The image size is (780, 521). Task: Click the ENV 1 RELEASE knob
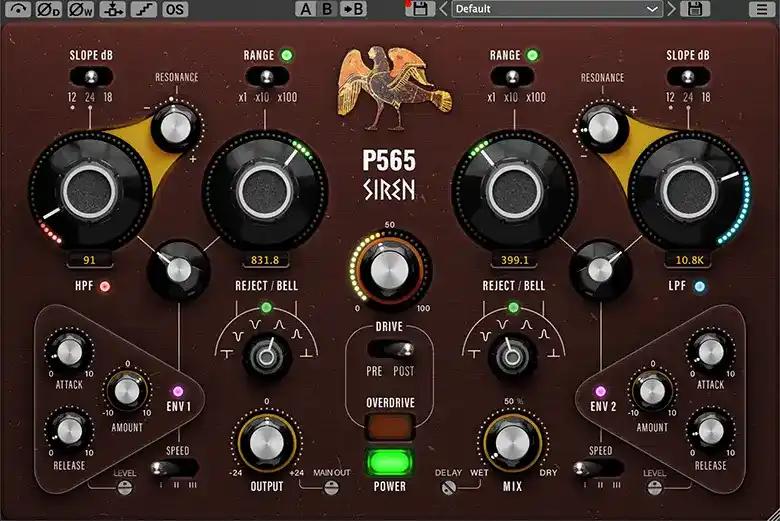pyautogui.click(x=69, y=431)
